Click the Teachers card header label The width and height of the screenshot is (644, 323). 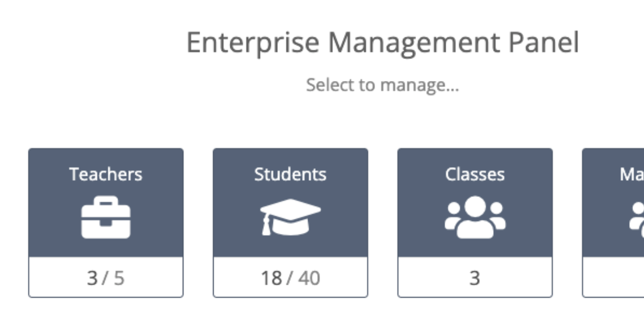[x=106, y=174]
